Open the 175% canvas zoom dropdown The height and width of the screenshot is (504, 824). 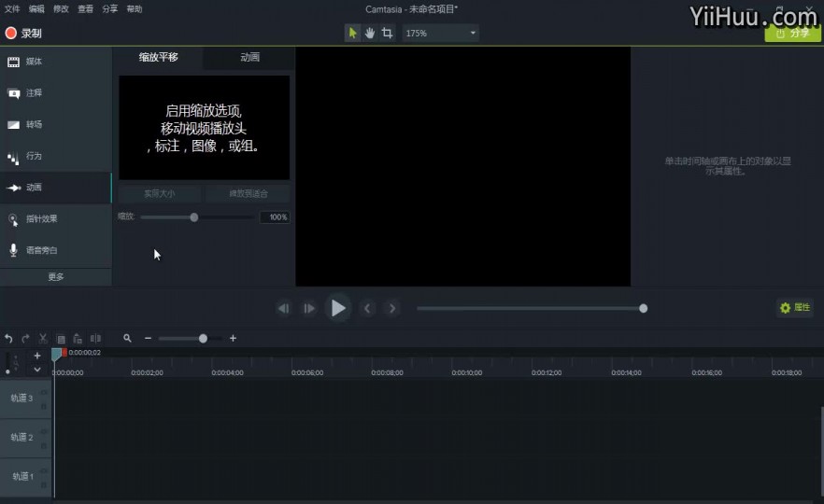[x=440, y=33]
